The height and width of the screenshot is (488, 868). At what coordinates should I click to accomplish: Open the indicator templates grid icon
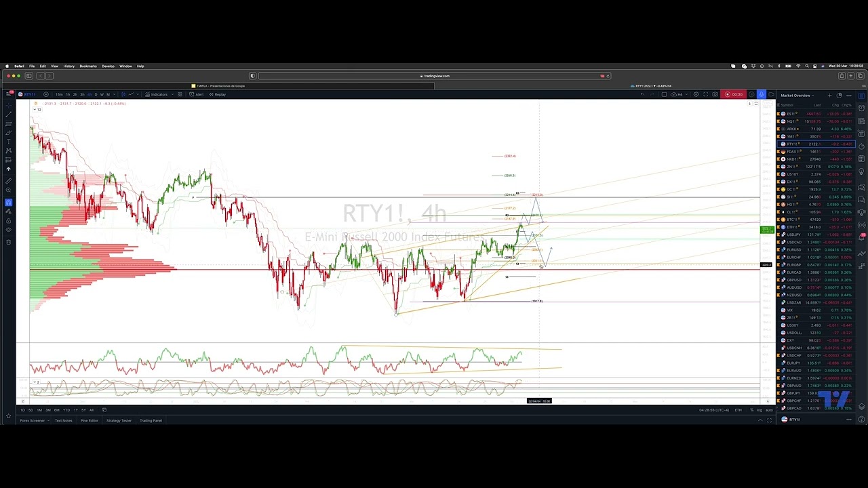click(x=180, y=94)
